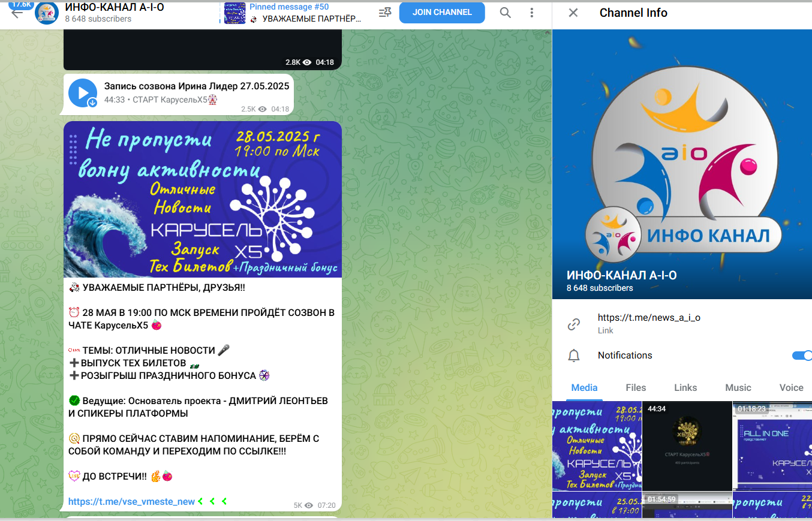
Task: Click the audio title Запись созвона Ирина Лидер 27.05.2025
Action: (197, 86)
